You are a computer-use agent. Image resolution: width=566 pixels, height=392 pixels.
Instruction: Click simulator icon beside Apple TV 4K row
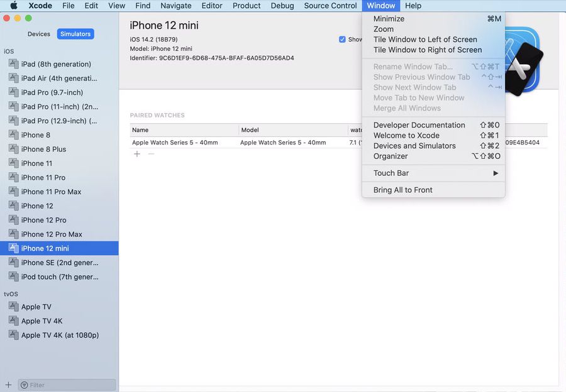(x=13, y=320)
